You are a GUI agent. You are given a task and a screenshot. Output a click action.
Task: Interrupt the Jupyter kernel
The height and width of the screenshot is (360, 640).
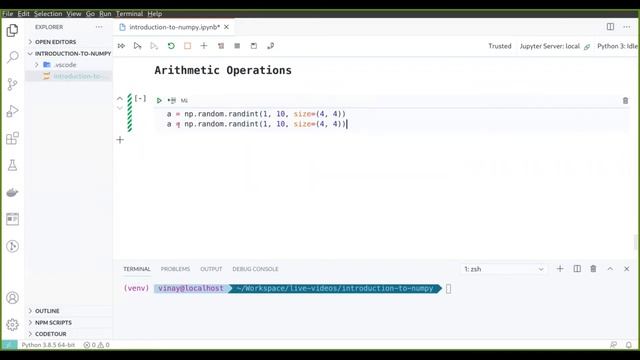[x=187, y=46]
